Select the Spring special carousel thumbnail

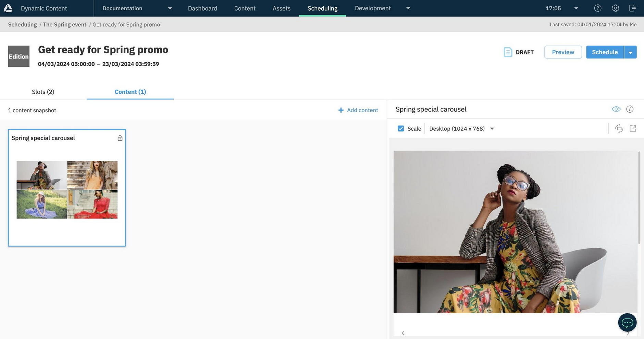[67, 190]
